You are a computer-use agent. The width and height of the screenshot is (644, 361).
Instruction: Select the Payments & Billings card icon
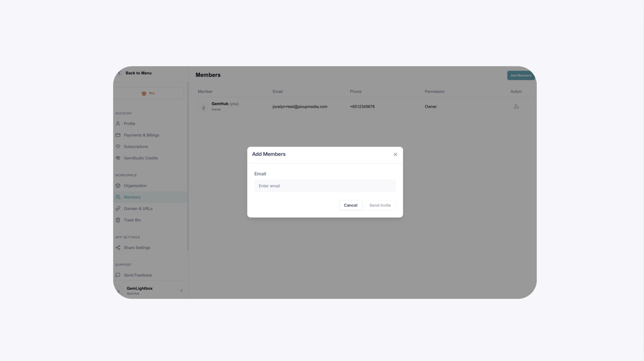coord(118,135)
